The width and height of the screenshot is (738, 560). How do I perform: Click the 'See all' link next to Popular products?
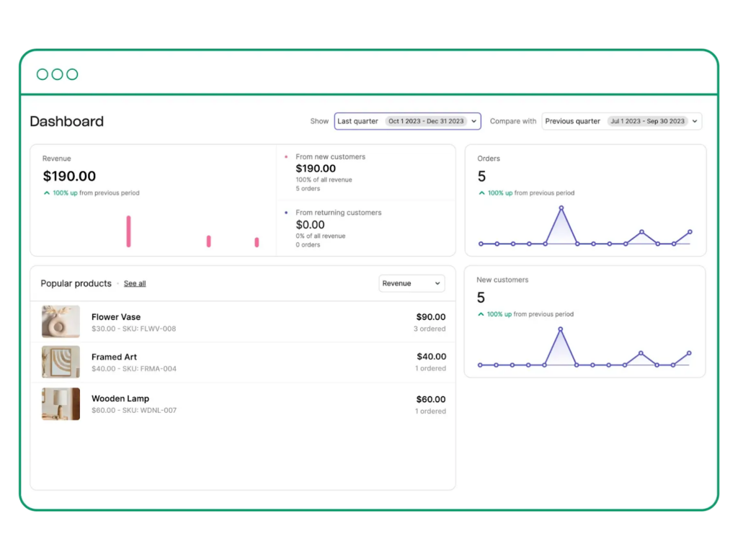[135, 283]
